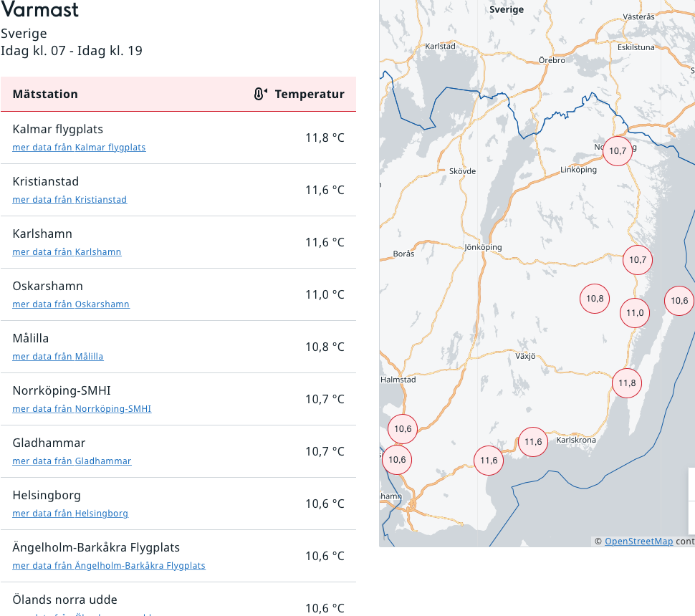Screen dimensions: 695x616
Task: Open mer data från Kristianstad link
Action: tap(69, 200)
